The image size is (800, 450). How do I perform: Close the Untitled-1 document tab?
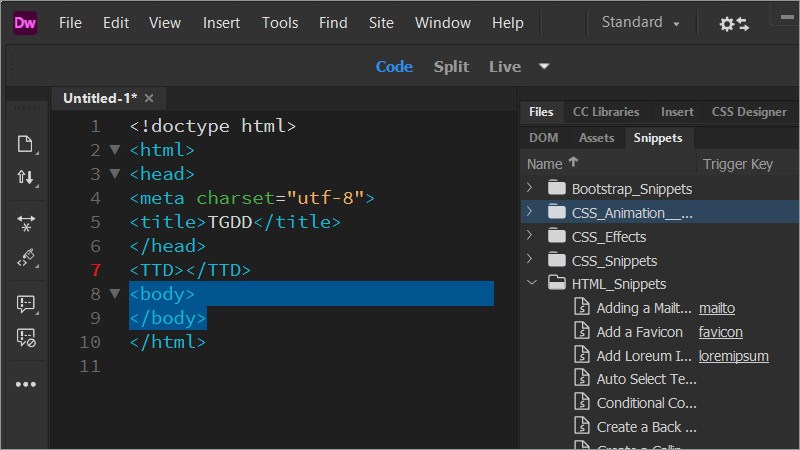[149, 98]
